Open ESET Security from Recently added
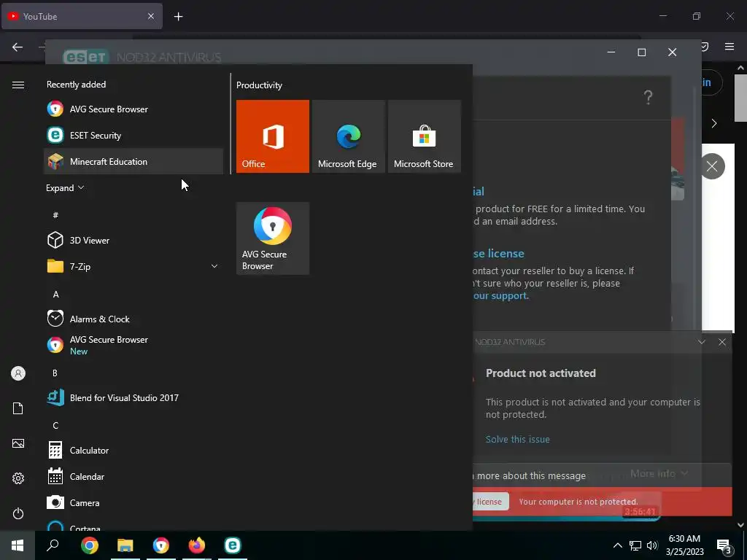747x560 pixels. (x=133, y=135)
